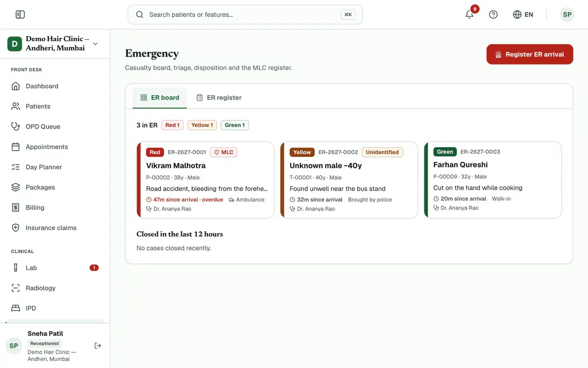Filter by Green 1 triage chip
This screenshot has height=368, width=588.
[x=235, y=125]
